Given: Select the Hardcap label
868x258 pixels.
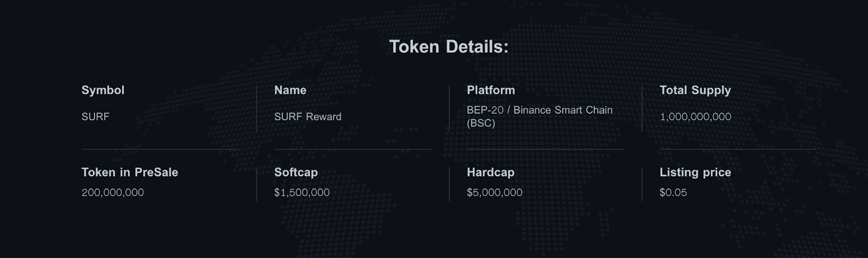Looking at the screenshot, I should [490, 172].
